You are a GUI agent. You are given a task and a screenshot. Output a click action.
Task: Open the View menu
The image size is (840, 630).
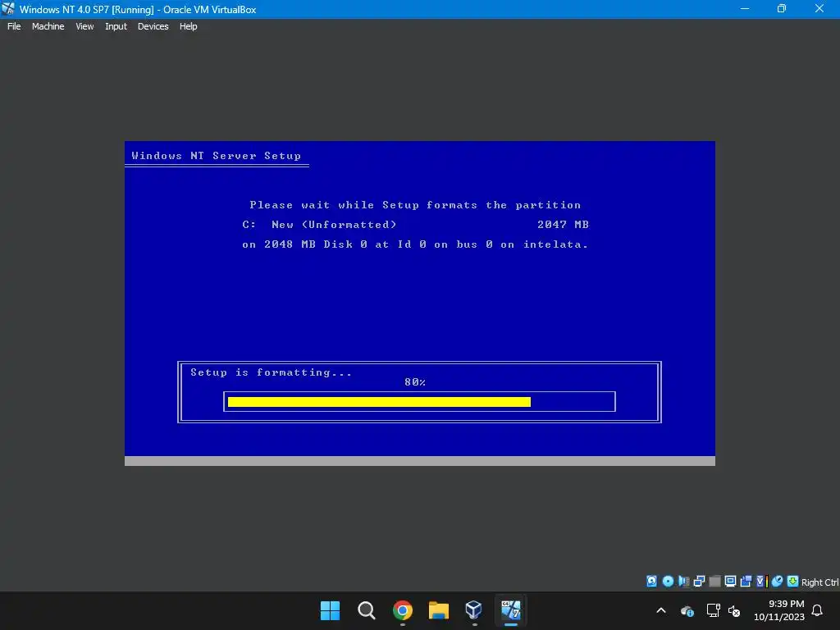pyautogui.click(x=84, y=26)
